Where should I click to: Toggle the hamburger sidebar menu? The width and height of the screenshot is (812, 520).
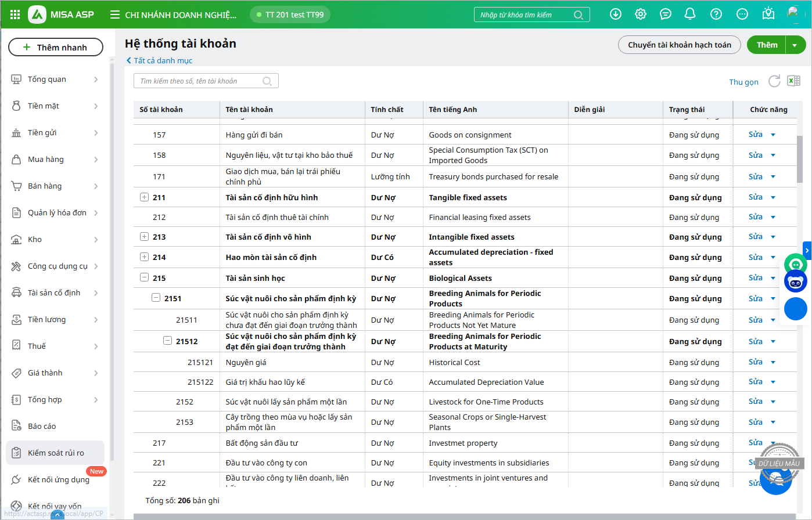(115, 15)
